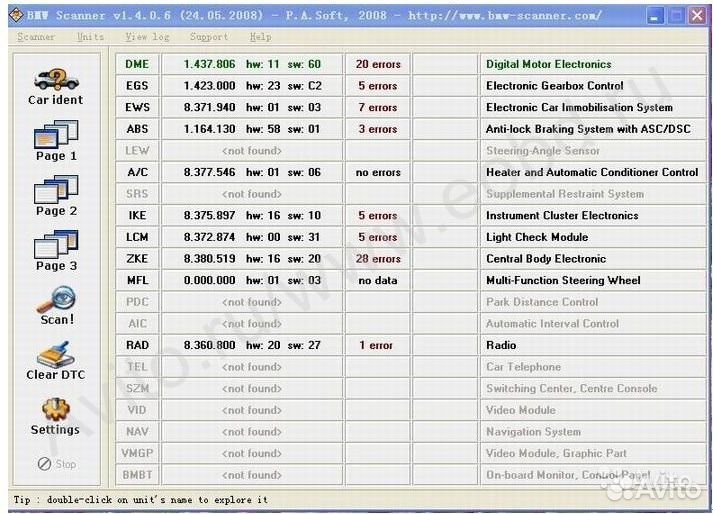Click the Car ident icon
713x514 pixels.
(x=55, y=82)
